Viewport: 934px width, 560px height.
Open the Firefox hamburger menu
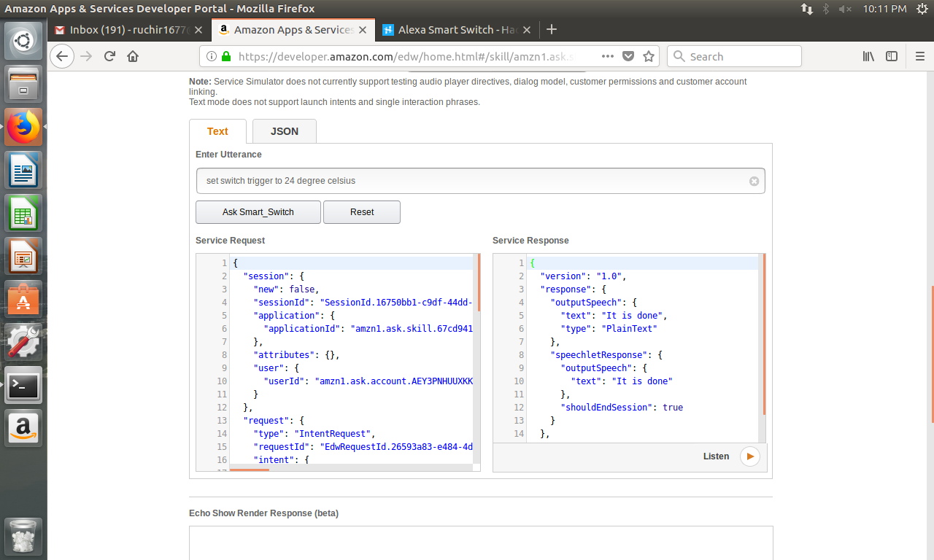920,56
